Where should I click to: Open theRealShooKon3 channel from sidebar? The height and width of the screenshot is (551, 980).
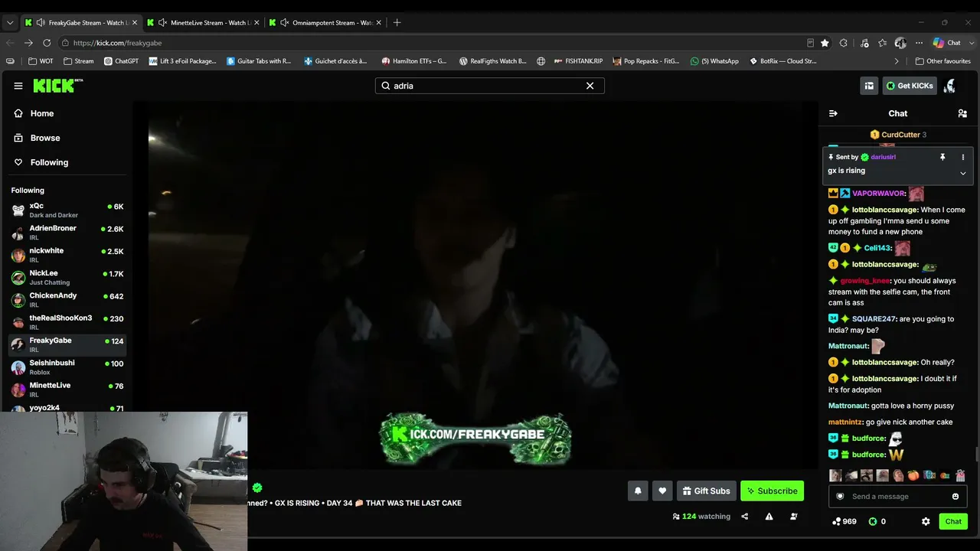coord(67,322)
